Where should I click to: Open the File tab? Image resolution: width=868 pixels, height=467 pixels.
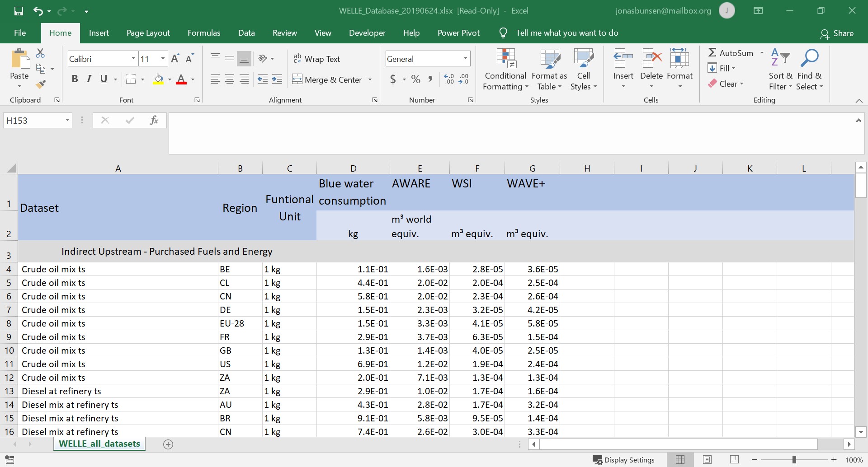(20, 33)
